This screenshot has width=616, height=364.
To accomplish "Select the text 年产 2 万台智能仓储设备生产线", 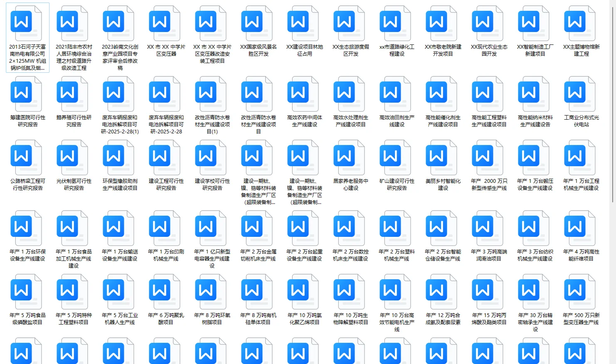I will (x=443, y=255).
